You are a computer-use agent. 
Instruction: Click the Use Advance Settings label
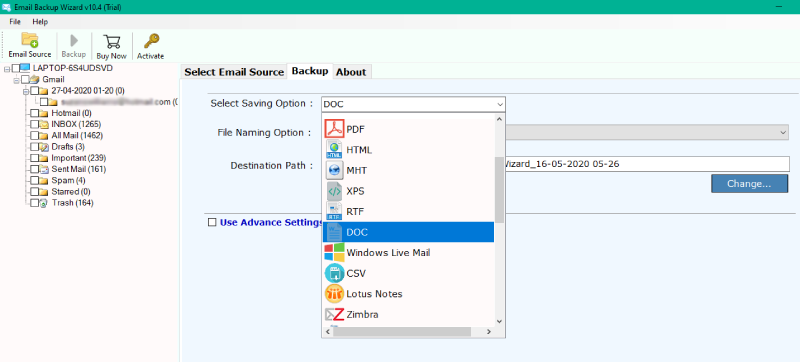tap(271, 222)
